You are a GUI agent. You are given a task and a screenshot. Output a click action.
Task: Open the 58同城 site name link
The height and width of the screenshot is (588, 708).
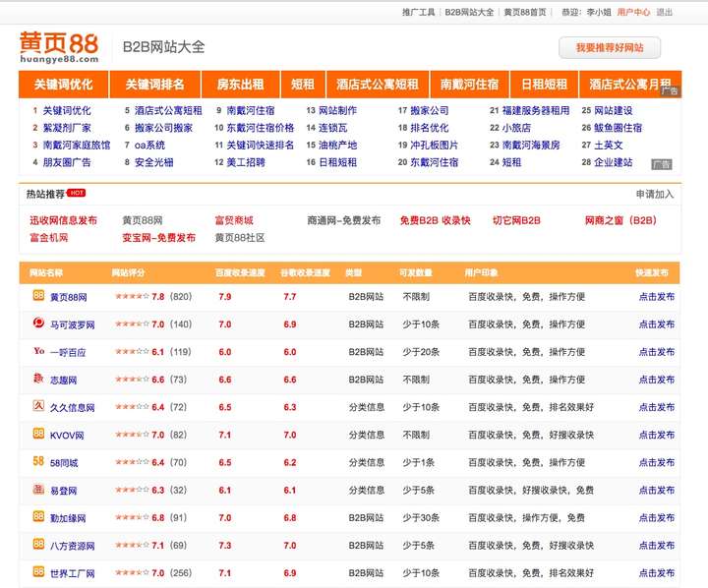pos(64,463)
